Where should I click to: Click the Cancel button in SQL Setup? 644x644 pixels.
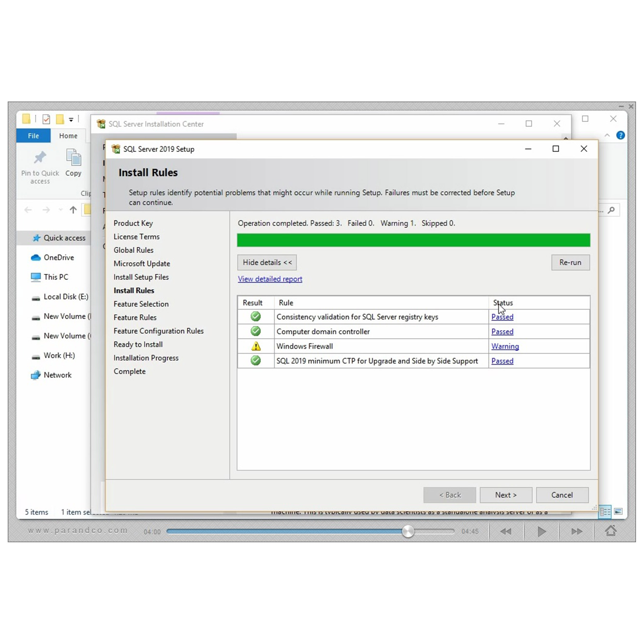562,495
